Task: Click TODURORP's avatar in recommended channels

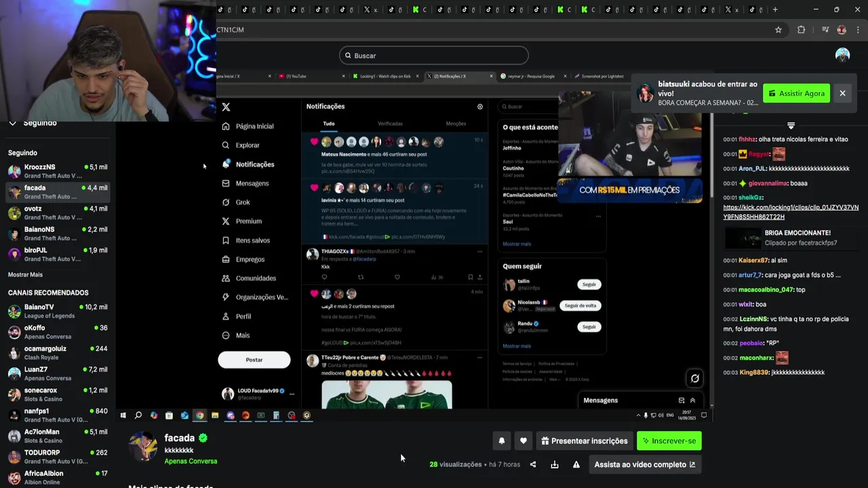Action: coord(14,457)
